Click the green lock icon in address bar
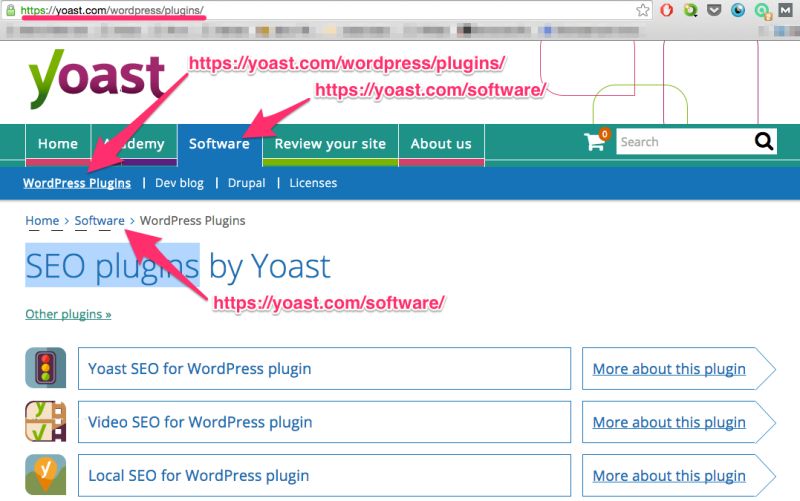Screen dimensions: 800x501 click(10, 10)
